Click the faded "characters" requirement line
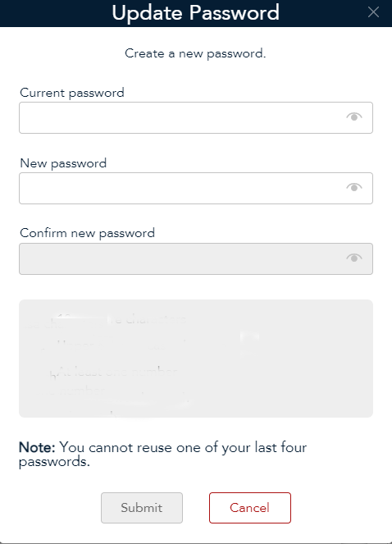 [x=106, y=319]
